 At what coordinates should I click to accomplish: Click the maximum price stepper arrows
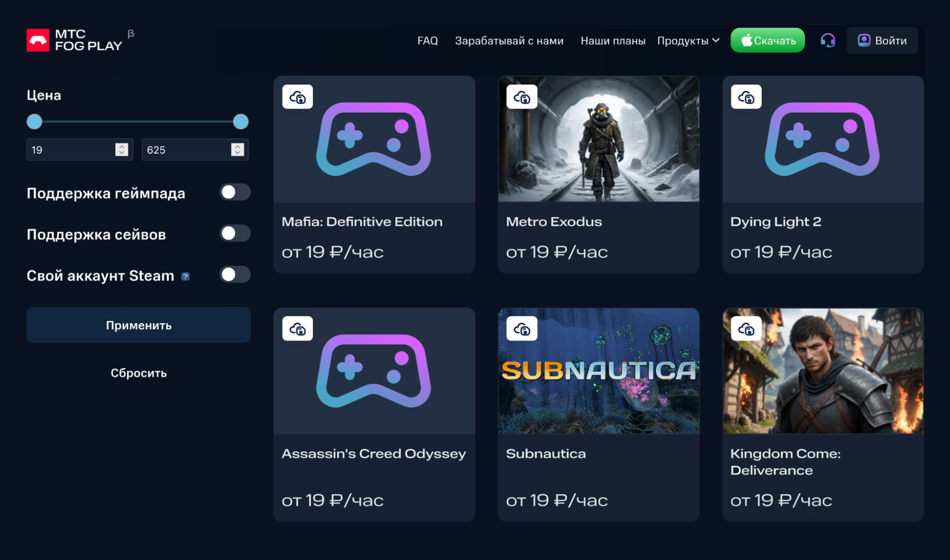237,150
